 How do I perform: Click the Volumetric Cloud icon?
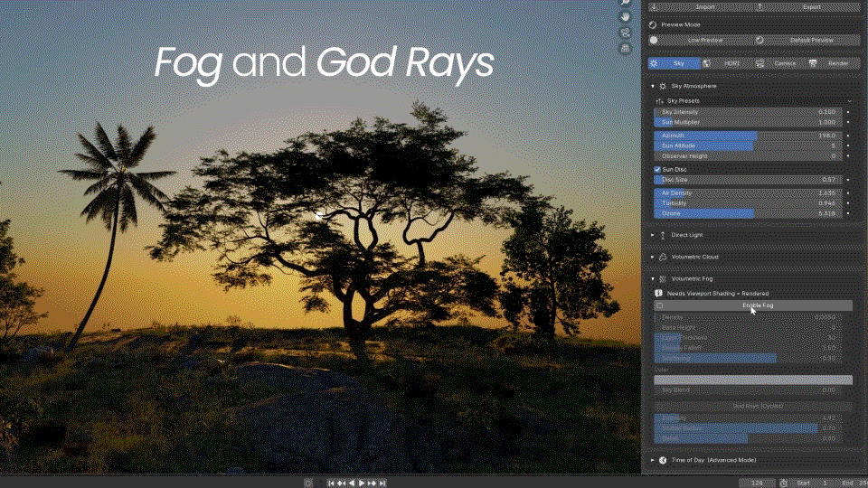coord(663,258)
